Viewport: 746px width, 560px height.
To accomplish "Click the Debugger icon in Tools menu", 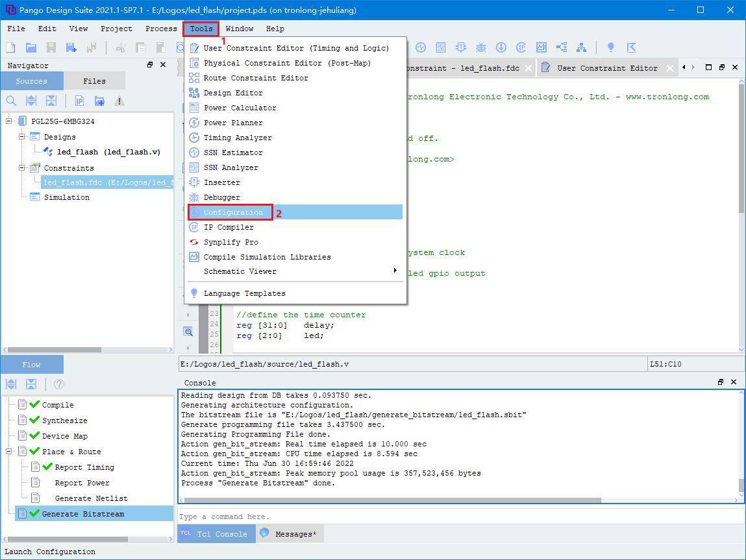I will coord(193,197).
